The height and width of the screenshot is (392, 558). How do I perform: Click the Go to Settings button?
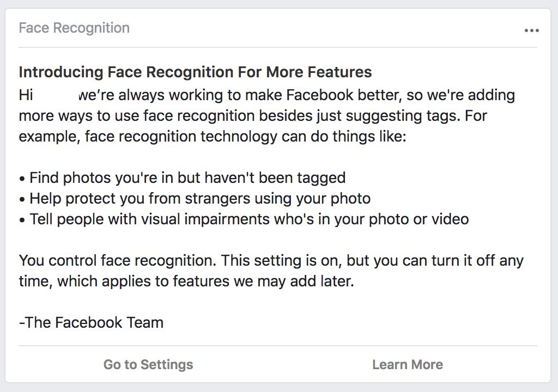click(148, 365)
